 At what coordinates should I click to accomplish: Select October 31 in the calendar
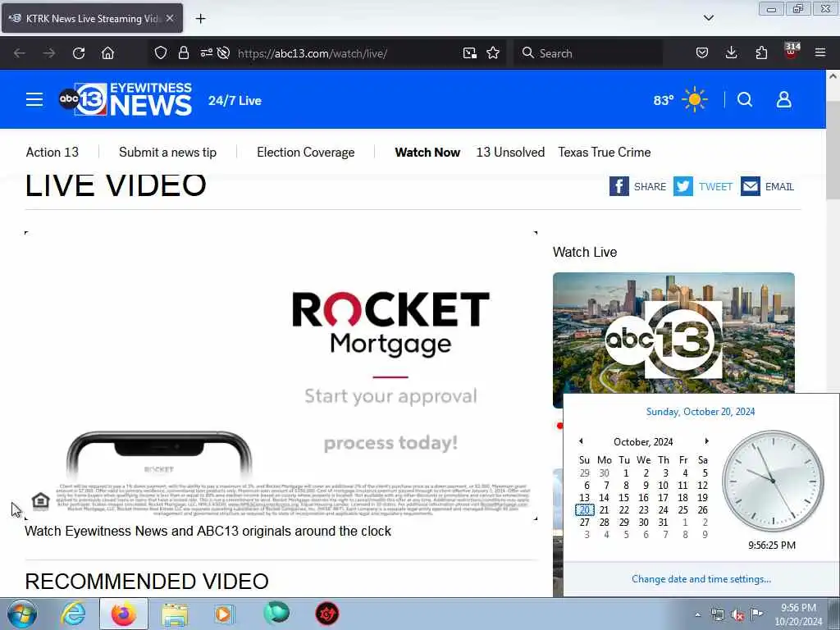click(x=663, y=523)
